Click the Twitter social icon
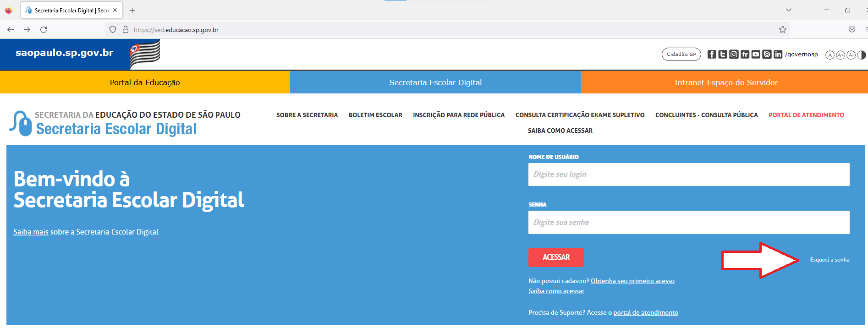Image resolution: width=868 pixels, height=333 pixels. pyautogui.click(x=723, y=55)
